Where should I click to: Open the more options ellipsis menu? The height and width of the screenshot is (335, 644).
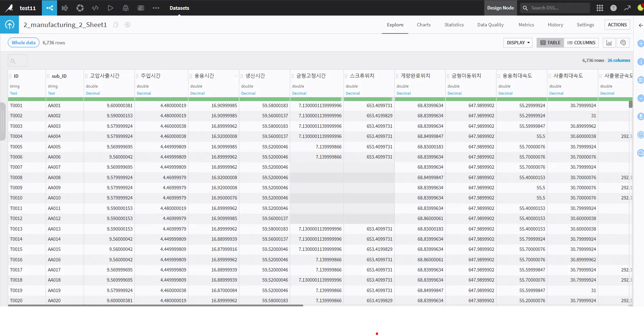156,8
